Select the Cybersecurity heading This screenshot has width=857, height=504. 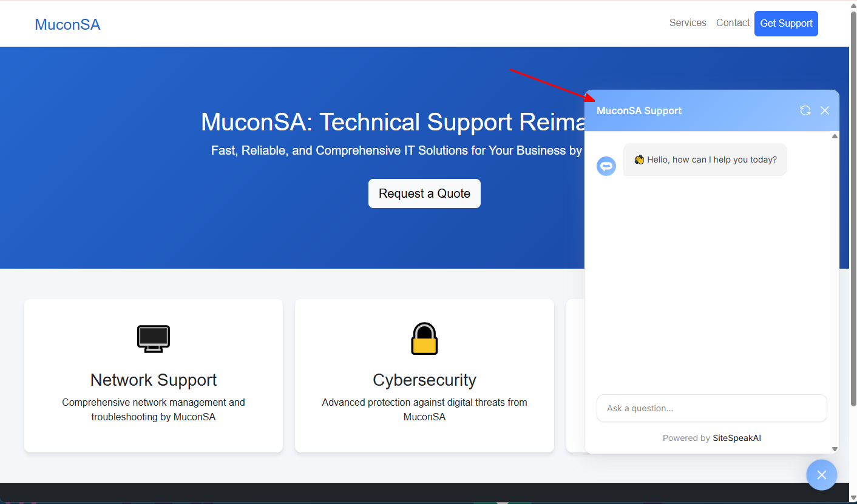point(424,380)
